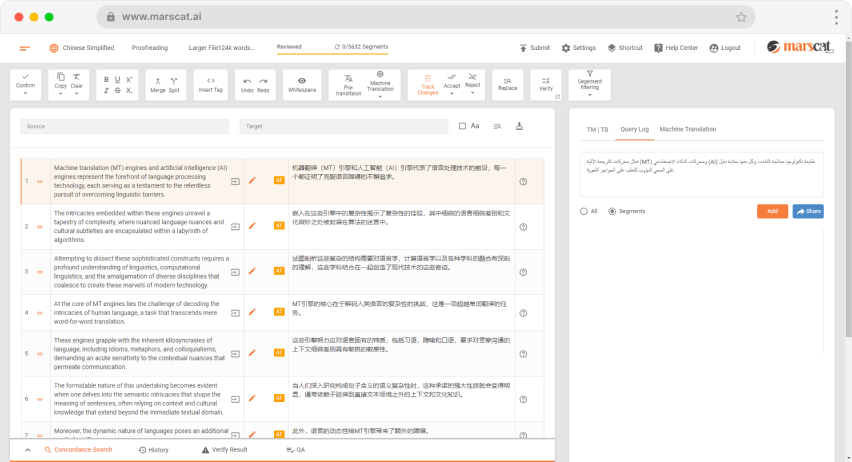852x462 pixels.
Task: Click the Insert Tag icon
Action: 210,80
